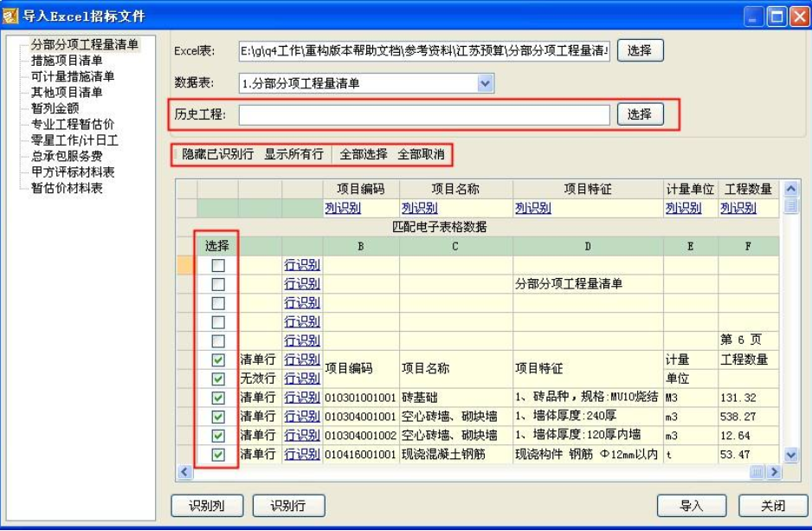Screen dimensions: 812x531
Task: Click the app icon in title bar
Action: pos(10,16)
